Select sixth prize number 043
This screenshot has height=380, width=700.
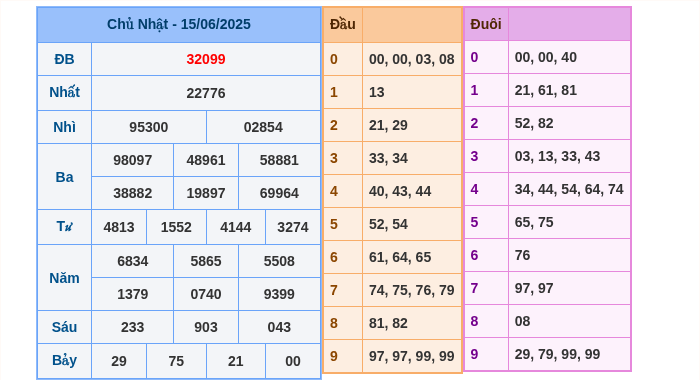click(x=279, y=327)
